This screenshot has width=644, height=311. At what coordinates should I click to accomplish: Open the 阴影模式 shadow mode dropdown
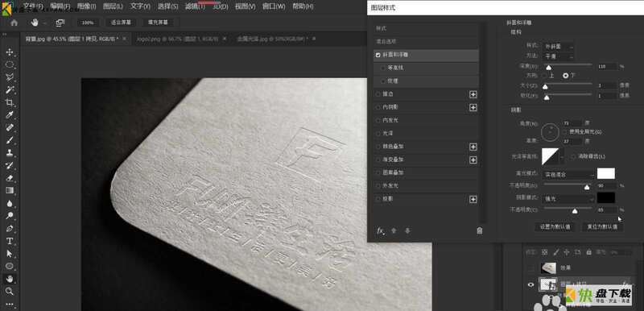tap(568, 199)
